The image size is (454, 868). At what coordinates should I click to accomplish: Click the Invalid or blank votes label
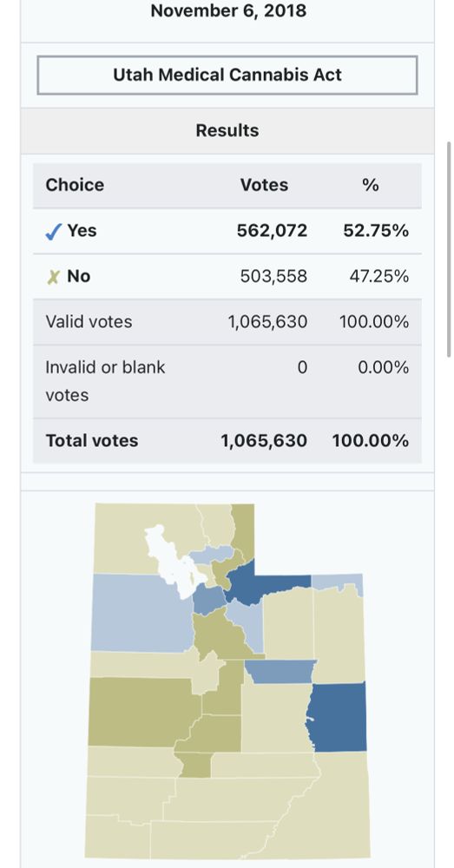coord(105,381)
